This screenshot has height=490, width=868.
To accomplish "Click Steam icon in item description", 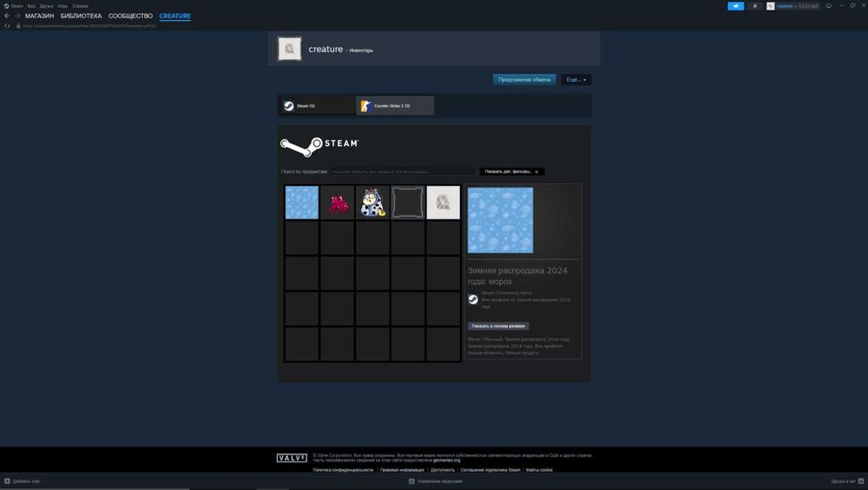I will 473,300.
